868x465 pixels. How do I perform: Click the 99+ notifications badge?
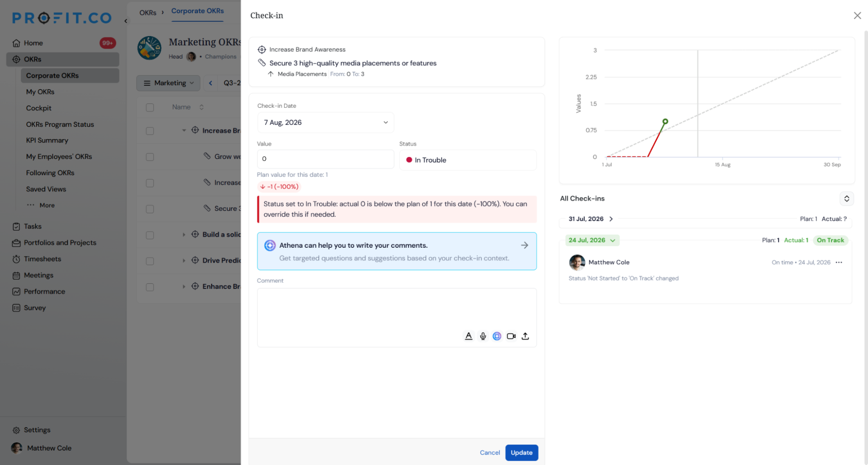(x=108, y=43)
